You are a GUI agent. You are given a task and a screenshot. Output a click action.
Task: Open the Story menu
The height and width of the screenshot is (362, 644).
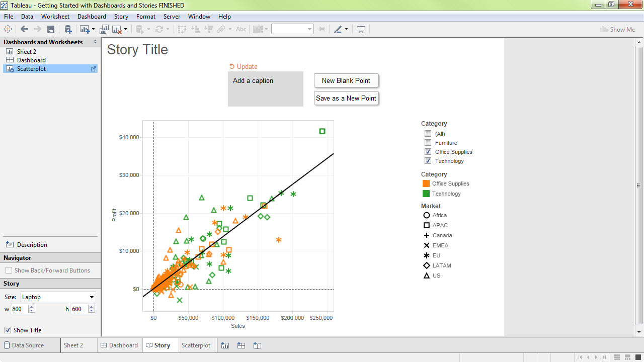(121, 17)
